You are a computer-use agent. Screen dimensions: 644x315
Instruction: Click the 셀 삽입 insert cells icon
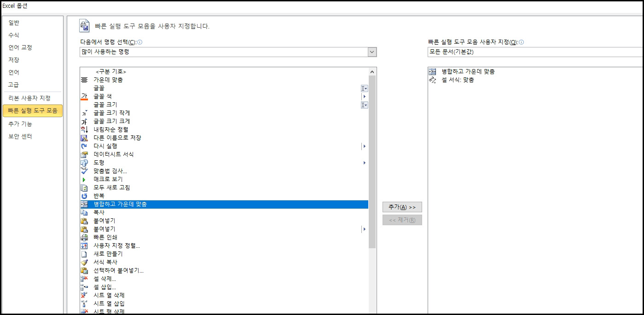84,287
